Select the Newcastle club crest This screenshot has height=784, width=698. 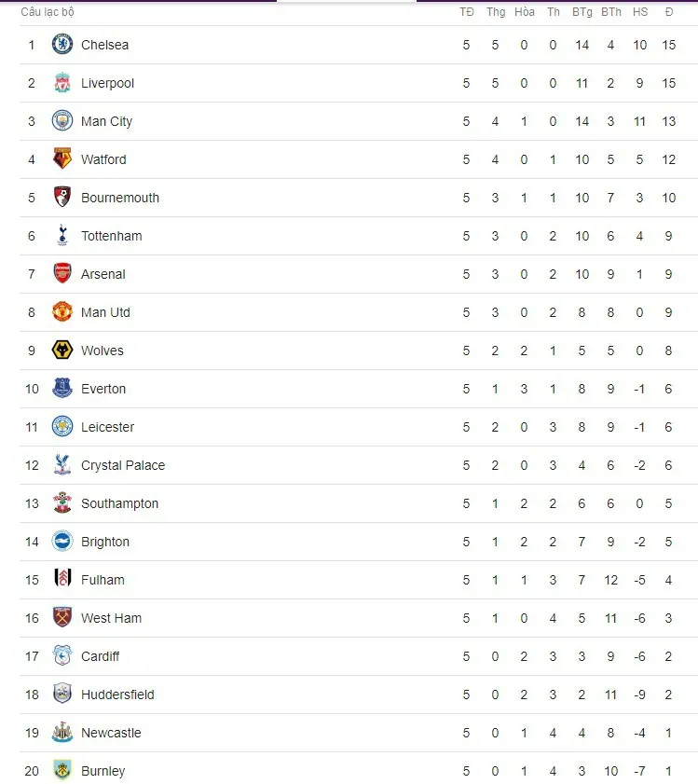coord(62,733)
